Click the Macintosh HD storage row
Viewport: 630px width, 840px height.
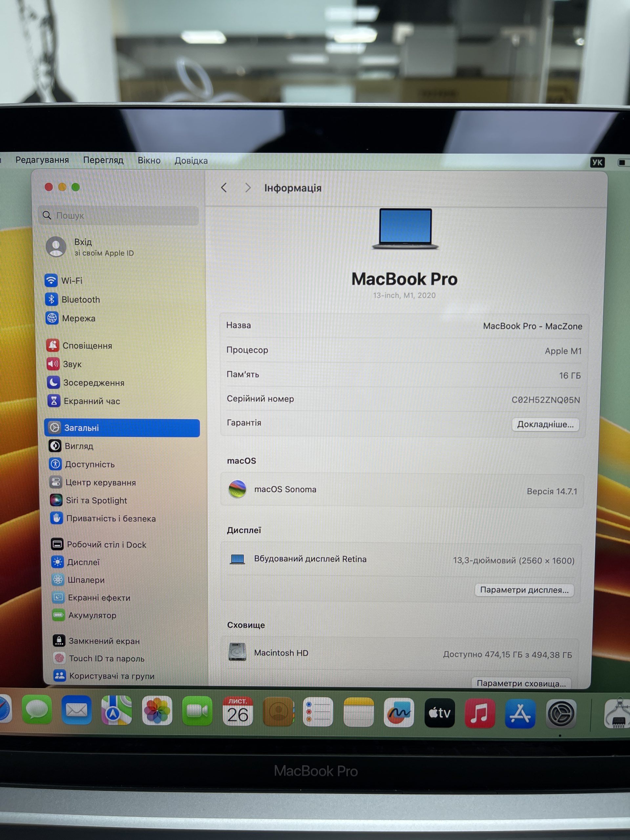click(x=400, y=654)
